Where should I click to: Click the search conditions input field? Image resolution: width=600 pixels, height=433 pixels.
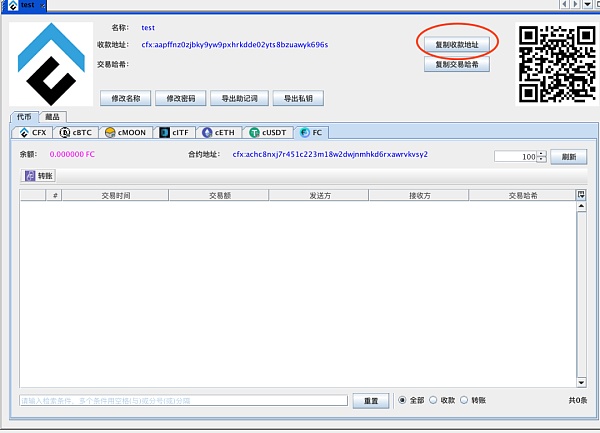coord(183,400)
